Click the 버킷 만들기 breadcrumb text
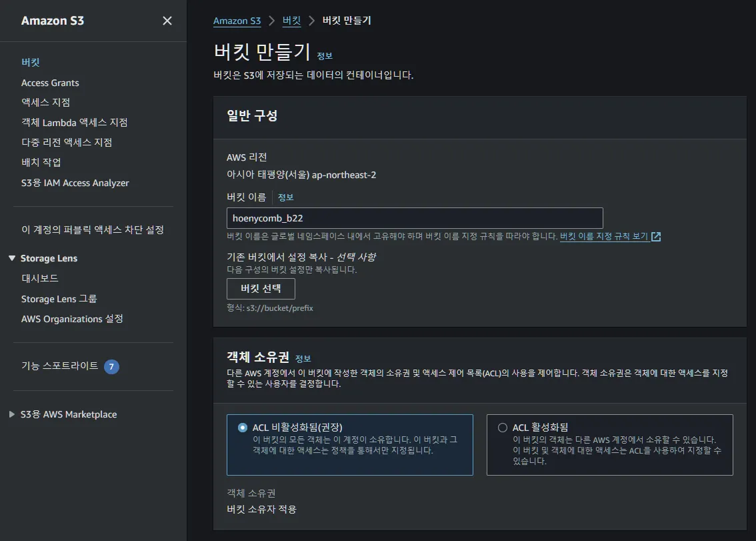This screenshot has height=541, width=756. coord(347,21)
